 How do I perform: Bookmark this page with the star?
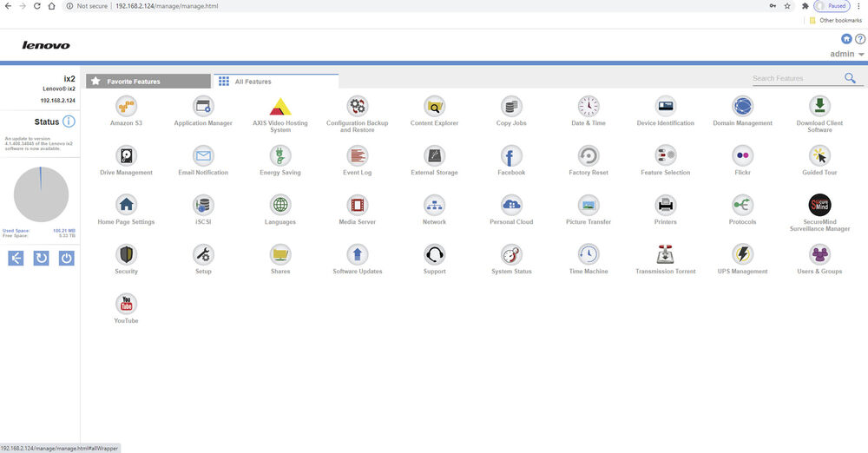(787, 6)
